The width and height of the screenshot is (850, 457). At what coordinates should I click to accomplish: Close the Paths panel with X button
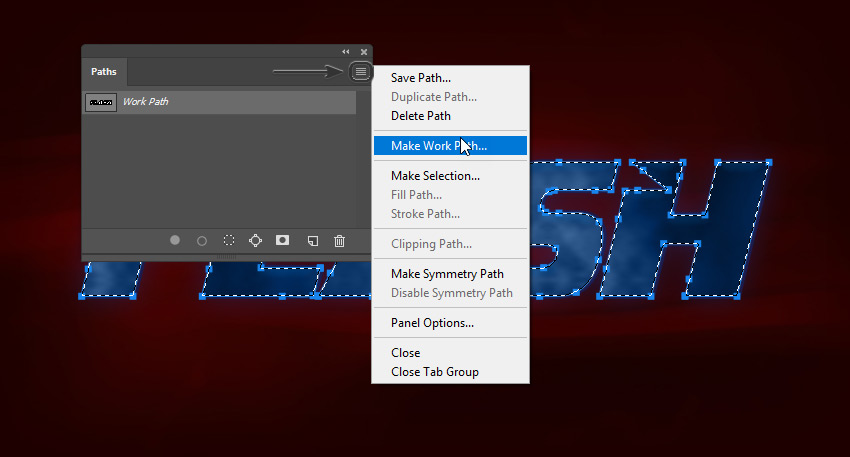click(364, 52)
